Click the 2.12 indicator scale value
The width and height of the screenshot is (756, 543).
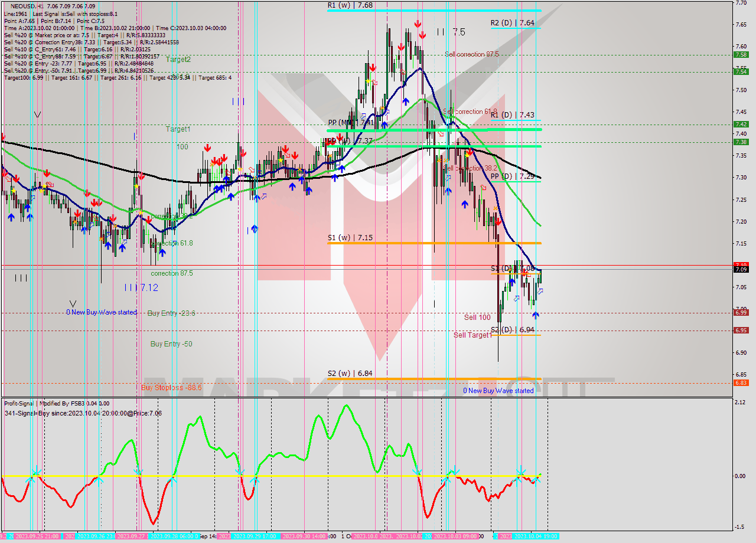739,403
